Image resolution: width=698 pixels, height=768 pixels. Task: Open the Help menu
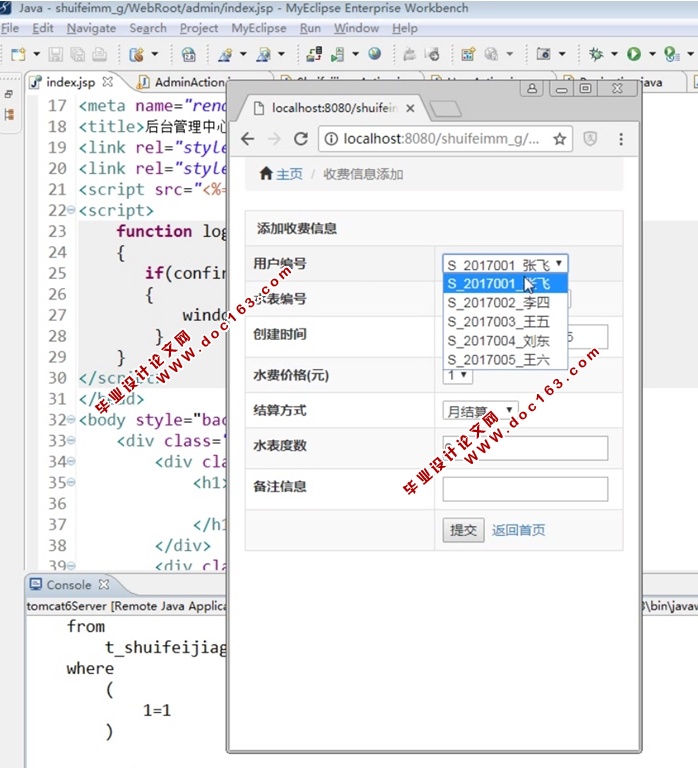[x=405, y=28]
